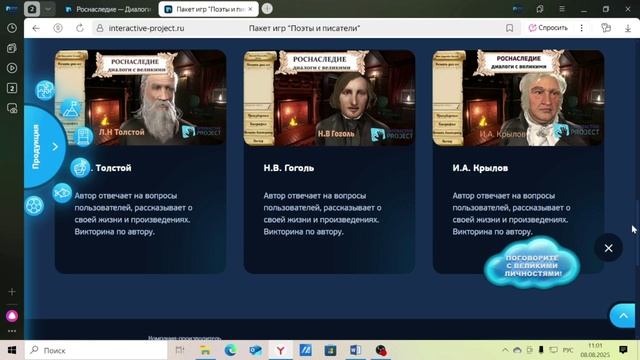Switch to Yandex Browser on the taskbar
The height and width of the screenshot is (360, 640).
(x=280, y=350)
